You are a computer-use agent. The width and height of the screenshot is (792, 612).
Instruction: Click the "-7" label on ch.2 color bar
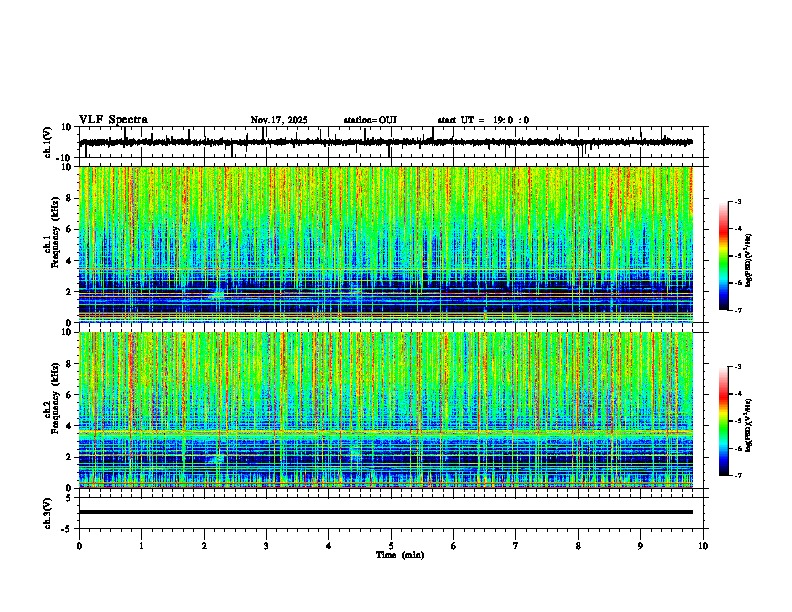pyautogui.click(x=738, y=476)
